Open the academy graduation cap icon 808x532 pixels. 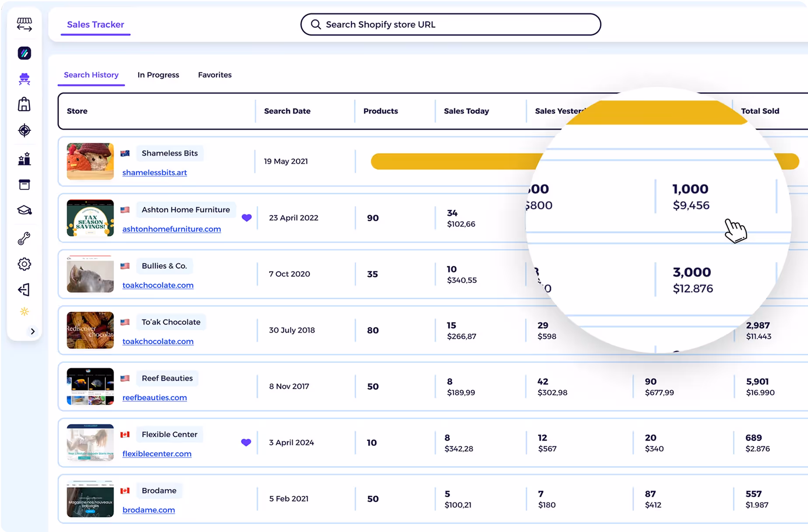(x=24, y=210)
